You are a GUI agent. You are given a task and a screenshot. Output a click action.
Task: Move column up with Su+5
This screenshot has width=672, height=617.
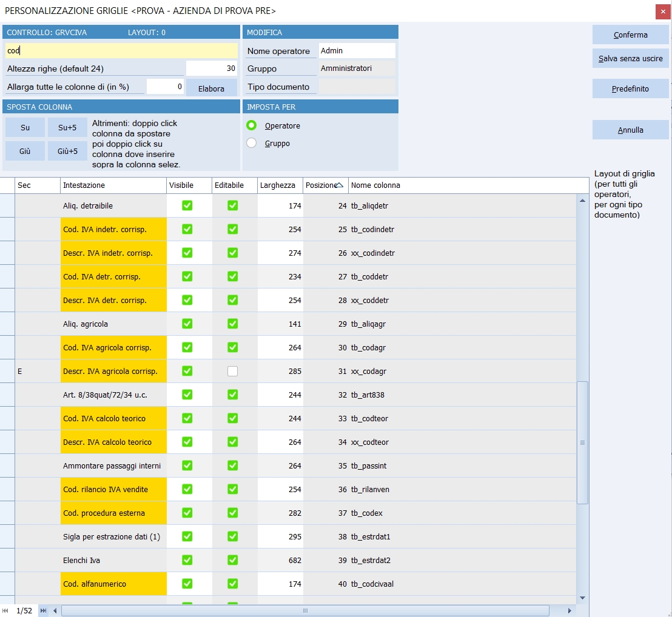67,128
